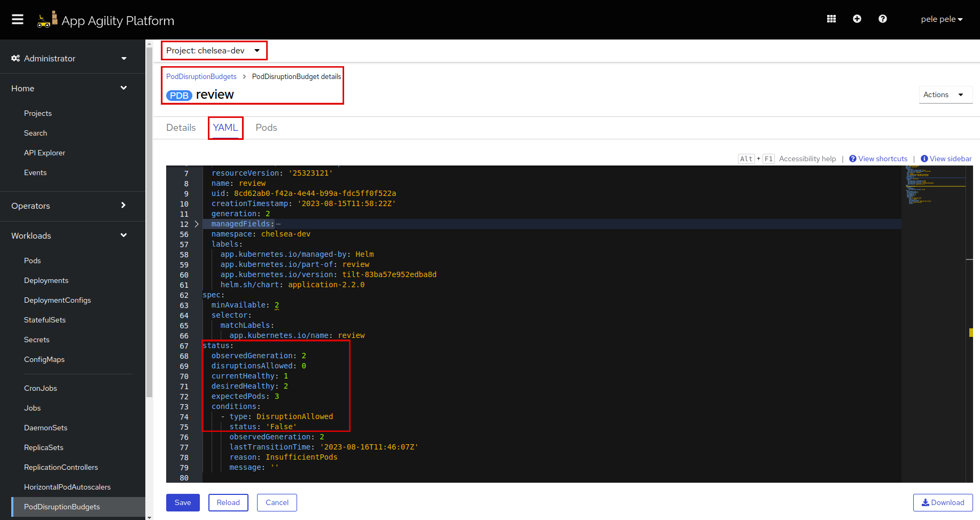980x520 pixels.
Task: Click the plus import icon in header
Action: (x=857, y=19)
